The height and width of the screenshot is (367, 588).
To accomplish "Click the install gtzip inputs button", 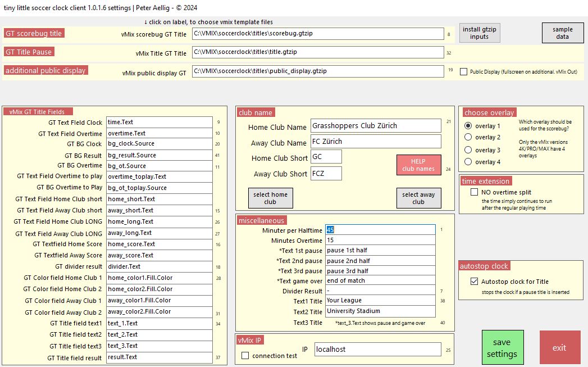I will 479,33.
